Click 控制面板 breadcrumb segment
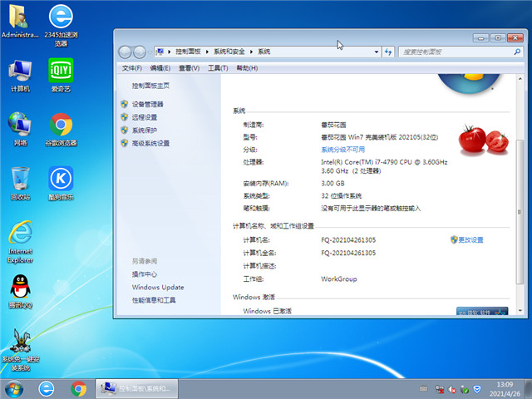 point(188,52)
